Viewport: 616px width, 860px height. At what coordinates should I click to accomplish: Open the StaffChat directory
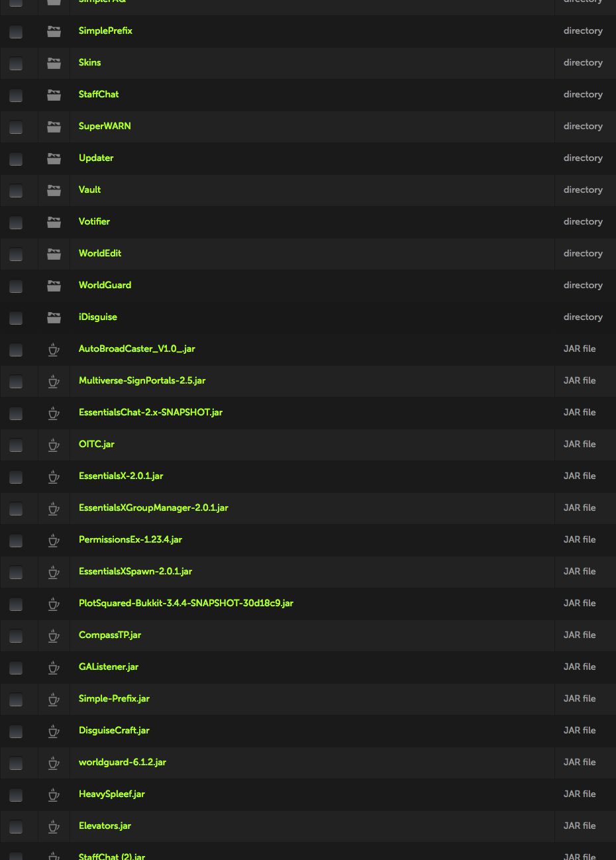pos(99,94)
